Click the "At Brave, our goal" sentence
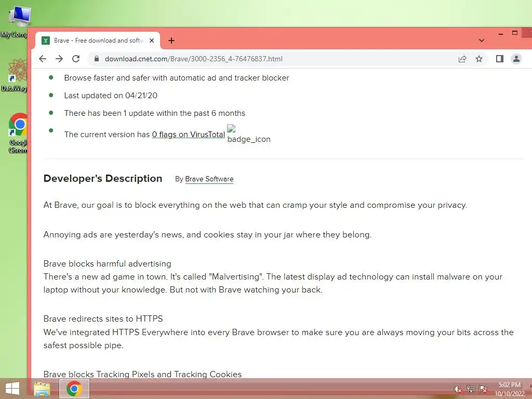This screenshot has height=399, width=532. click(x=255, y=205)
